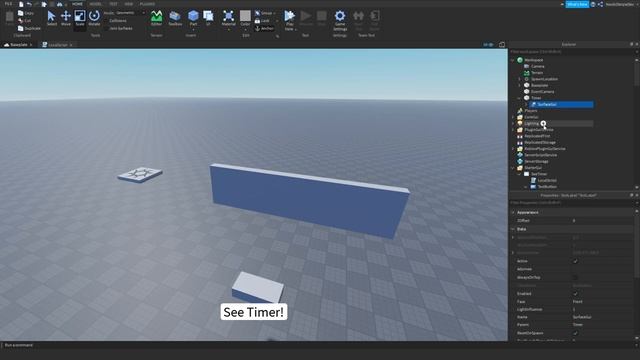This screenshot has width=640, height=360.
Task: Switch to the HOME ribbon tab
Action: (x=77, y=4)
